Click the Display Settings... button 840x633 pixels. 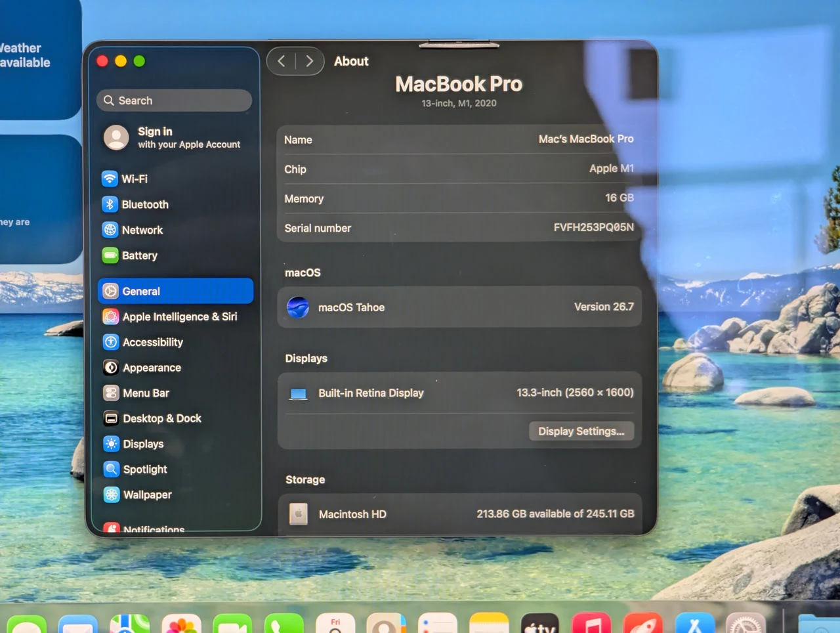click(x=581, y=431)
